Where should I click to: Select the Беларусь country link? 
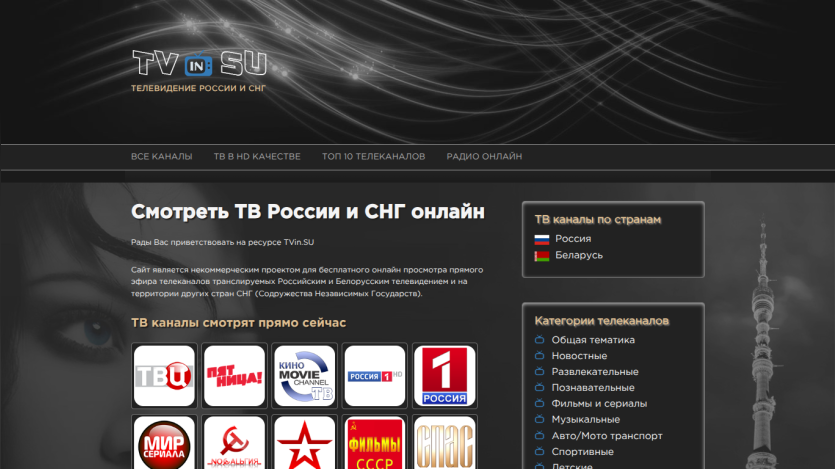[x=579, y=256]
